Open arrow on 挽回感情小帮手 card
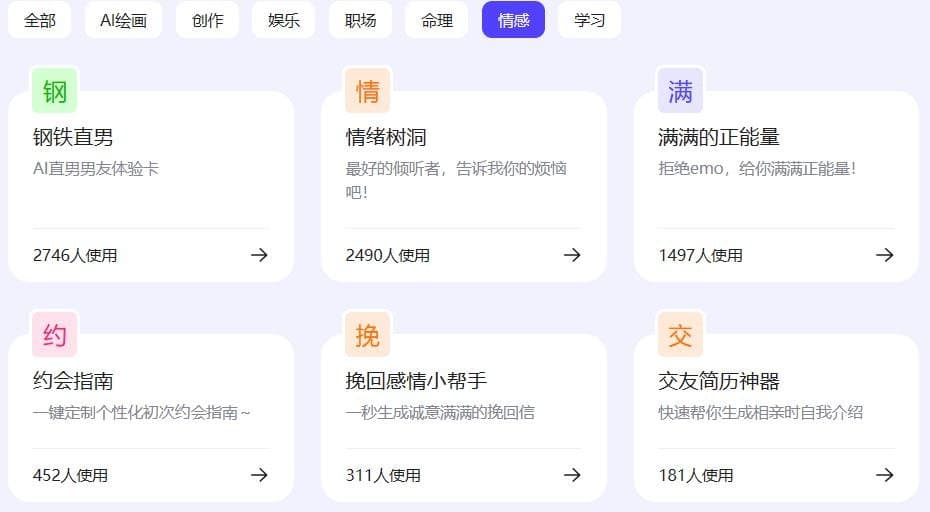930x512 pixels. [x=572, y=475]
